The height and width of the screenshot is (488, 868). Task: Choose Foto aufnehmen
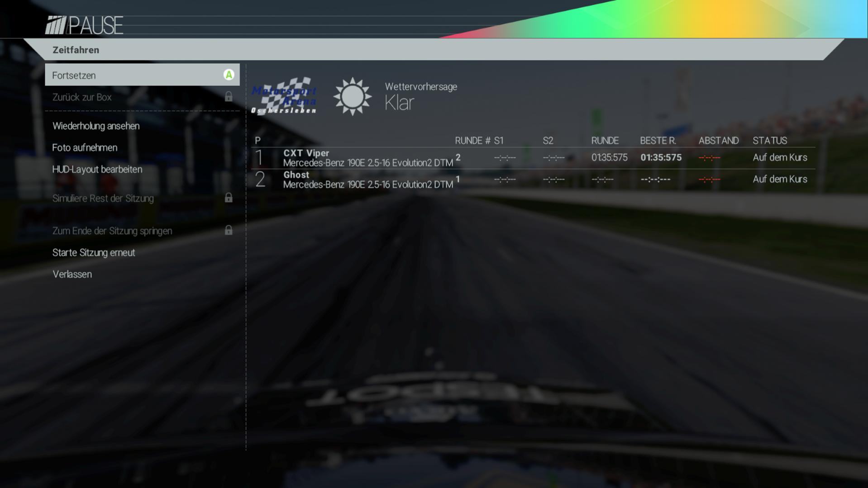click(x=85, y=147)
